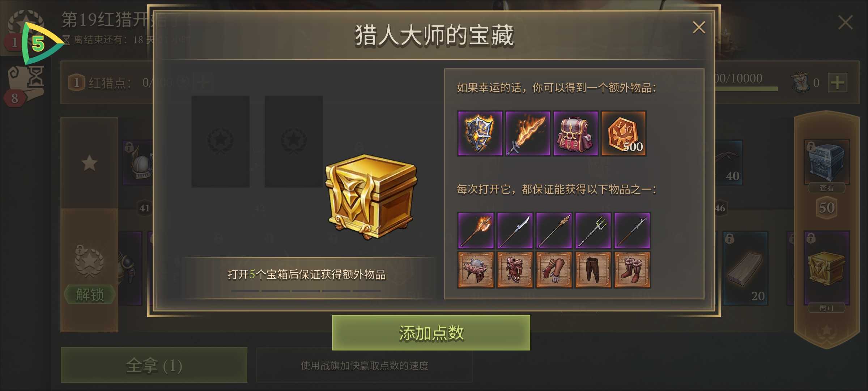Select the flaming blue shield reward icon
The height and width of the screenshot is (391, 868).
[480, 133]
